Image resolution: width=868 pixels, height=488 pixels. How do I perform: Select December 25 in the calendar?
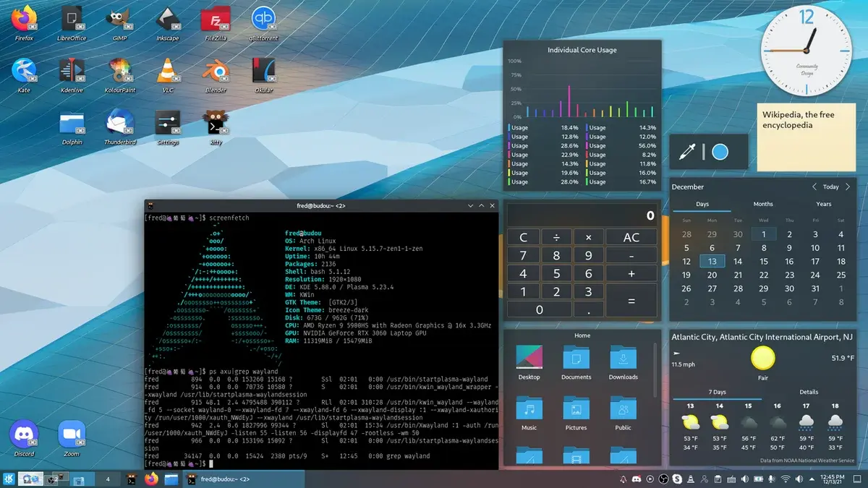click(x=841, y=275)
